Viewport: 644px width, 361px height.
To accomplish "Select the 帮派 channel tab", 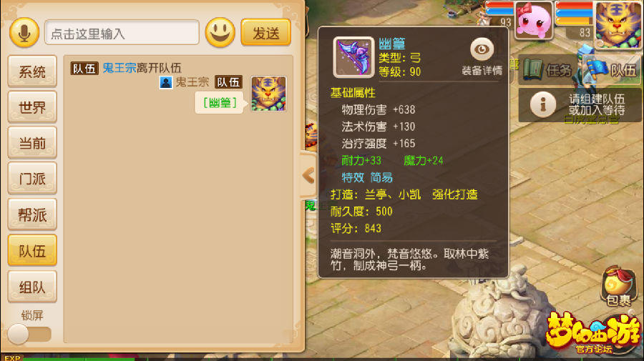I will (32, 214).
